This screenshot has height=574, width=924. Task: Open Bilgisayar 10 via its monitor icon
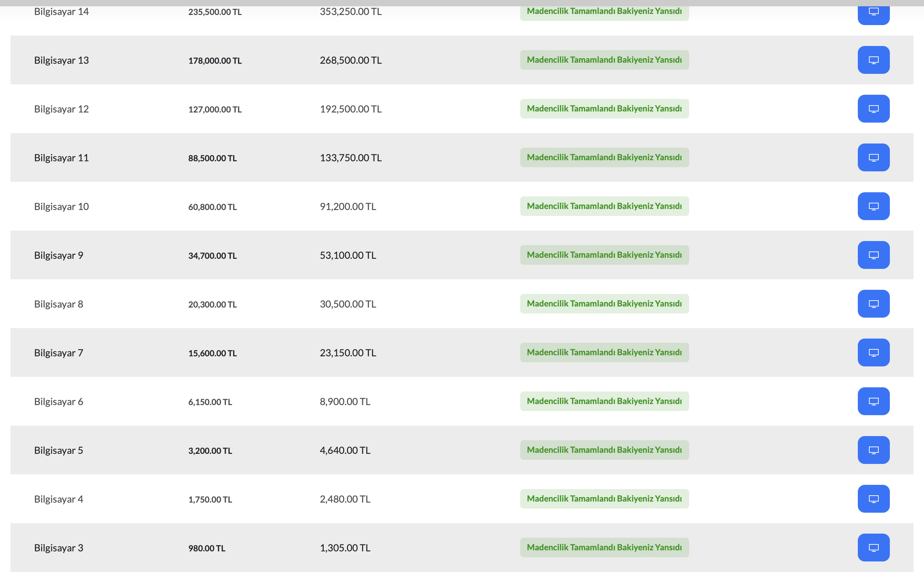873,206
